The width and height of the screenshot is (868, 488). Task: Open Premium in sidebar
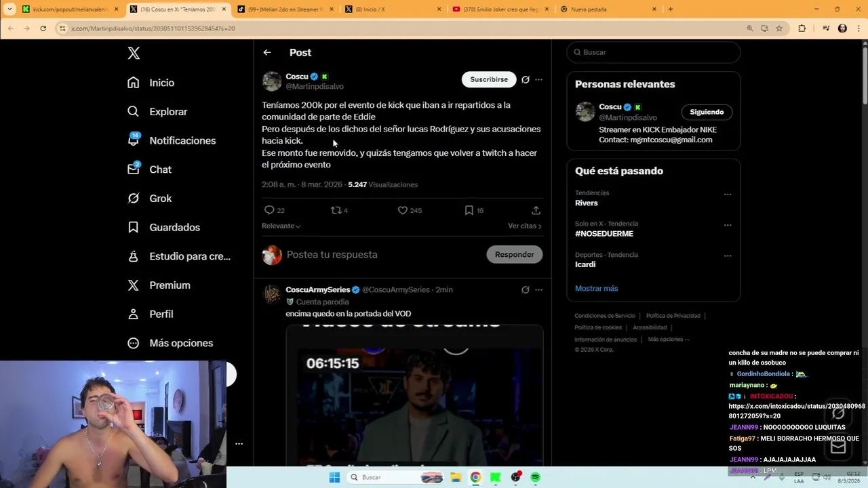click(159, 285)
